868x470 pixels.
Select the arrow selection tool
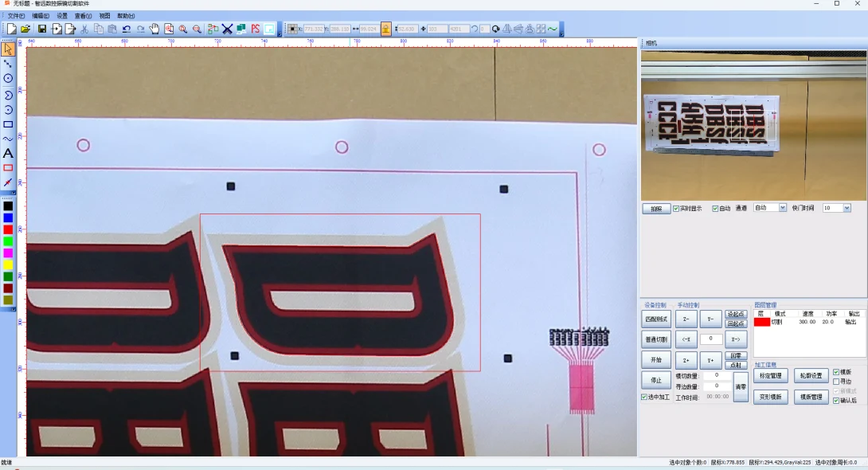pyautogui.click(x=8, y=49)
